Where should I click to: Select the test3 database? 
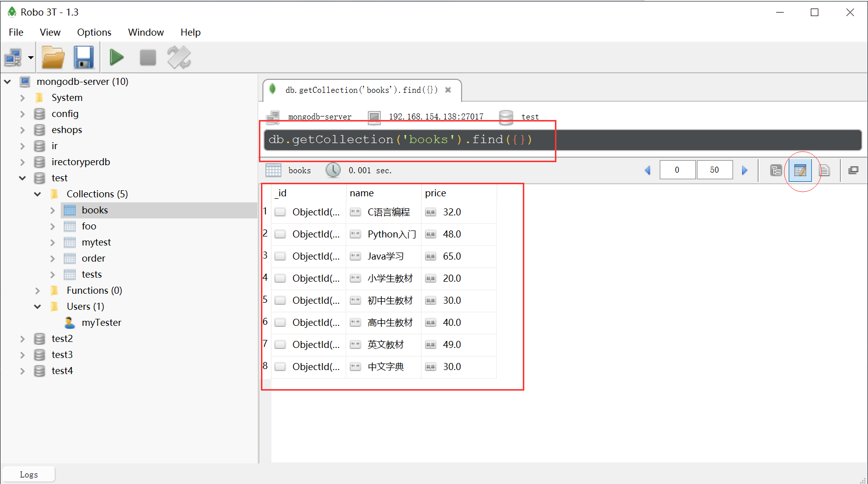pyautogui.click(x=62, y=354)
